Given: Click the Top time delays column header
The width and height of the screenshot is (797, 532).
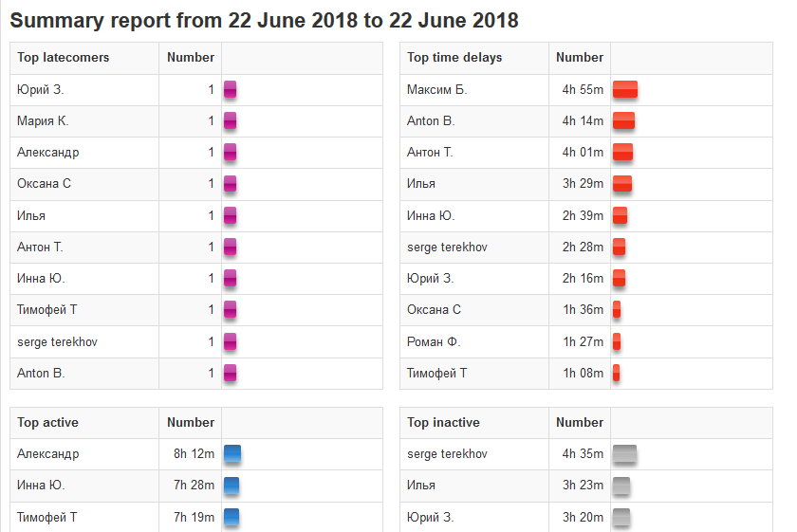Looking at the screenshot, I should (454, 58).
